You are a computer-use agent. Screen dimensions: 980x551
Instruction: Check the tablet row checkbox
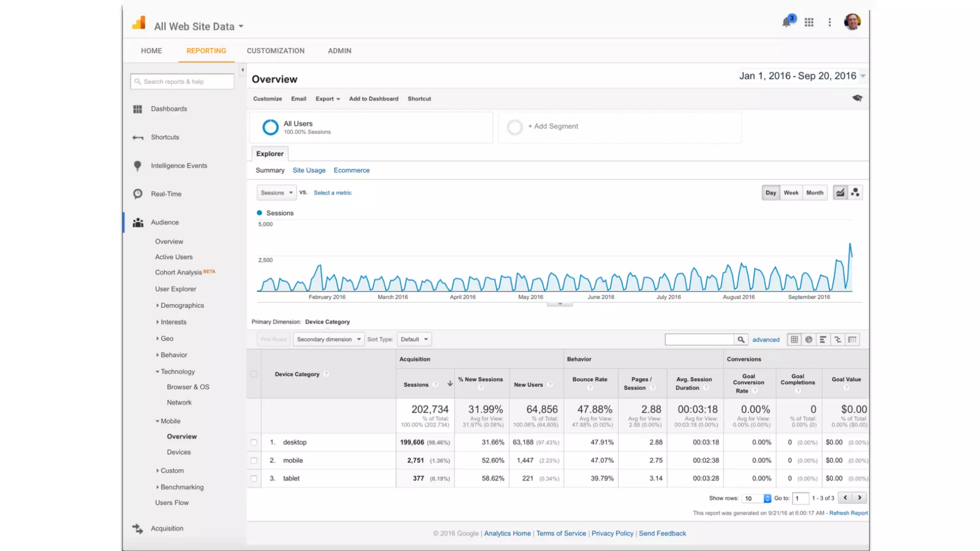click(x=254, y=478)
